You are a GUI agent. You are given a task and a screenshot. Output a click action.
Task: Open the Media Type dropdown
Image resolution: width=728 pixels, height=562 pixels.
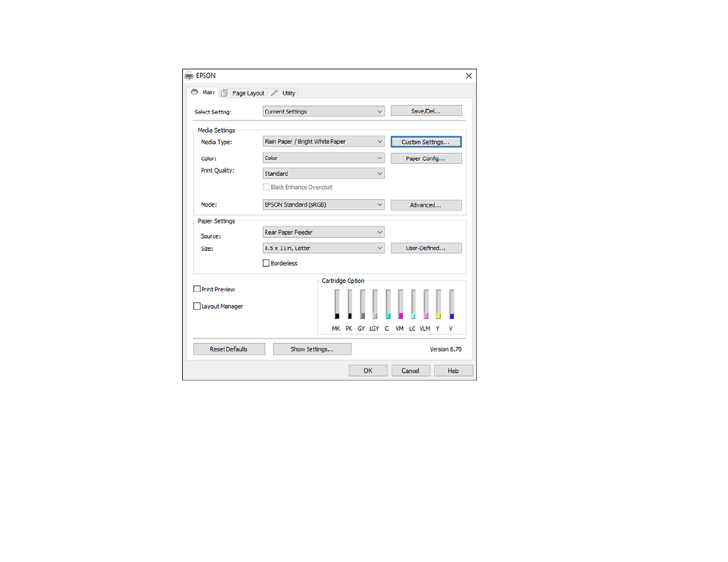[323, 142]
